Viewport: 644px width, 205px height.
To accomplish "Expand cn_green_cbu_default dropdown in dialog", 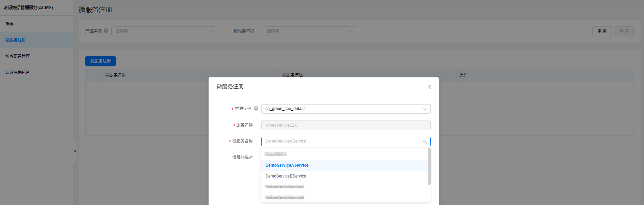I will click(x=425, y=109).
